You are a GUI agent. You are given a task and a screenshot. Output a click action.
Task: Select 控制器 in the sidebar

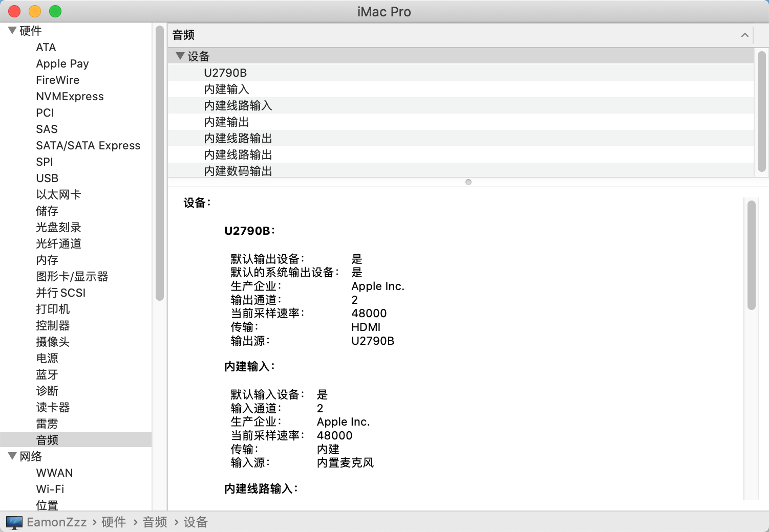(53, 325)
